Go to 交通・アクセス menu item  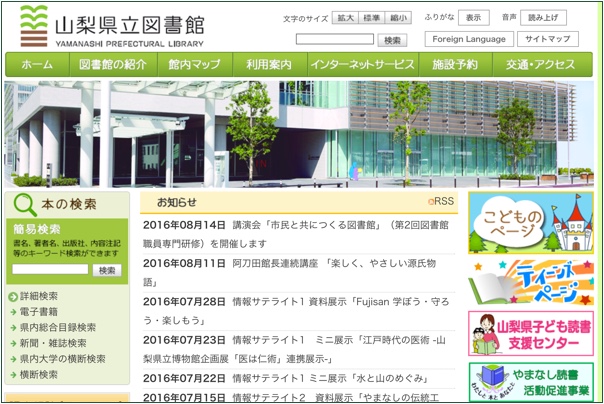540,65
